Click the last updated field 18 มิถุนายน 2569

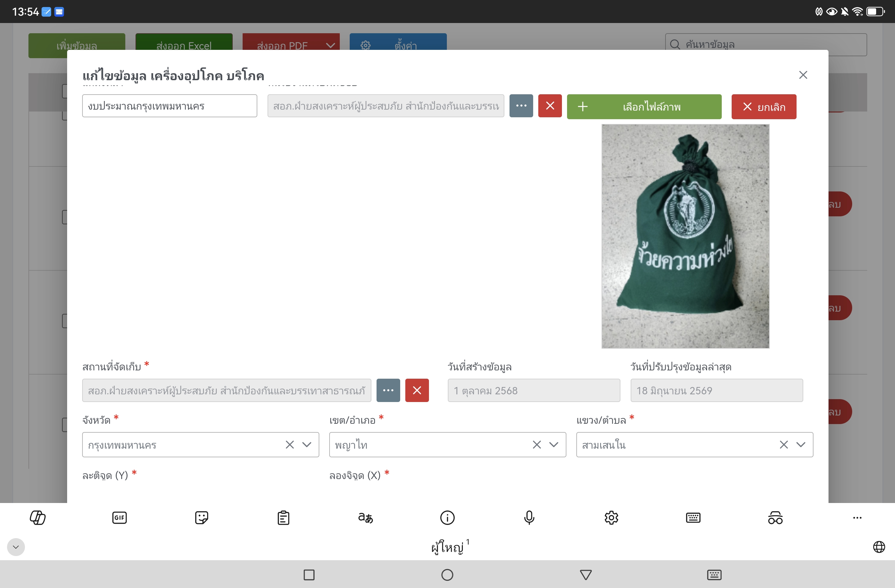pyautogui.click(x=717, y=391)
